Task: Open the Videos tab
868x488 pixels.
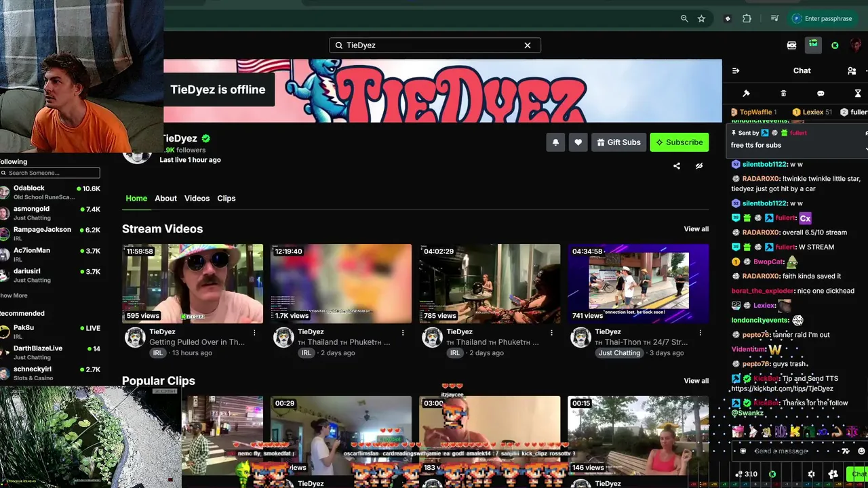Action: pyautogui.click(x=197, y=199)
